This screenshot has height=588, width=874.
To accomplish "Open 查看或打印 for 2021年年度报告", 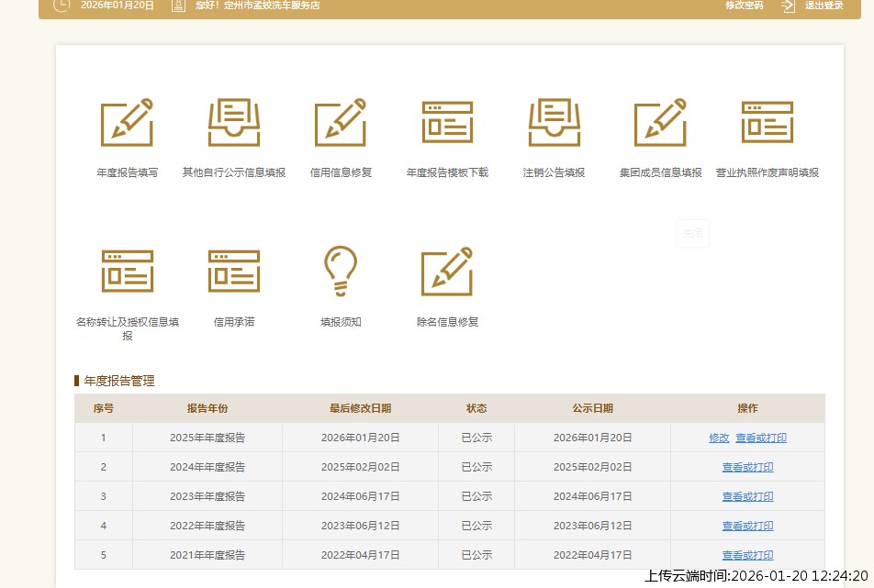I will coord(747,555).
